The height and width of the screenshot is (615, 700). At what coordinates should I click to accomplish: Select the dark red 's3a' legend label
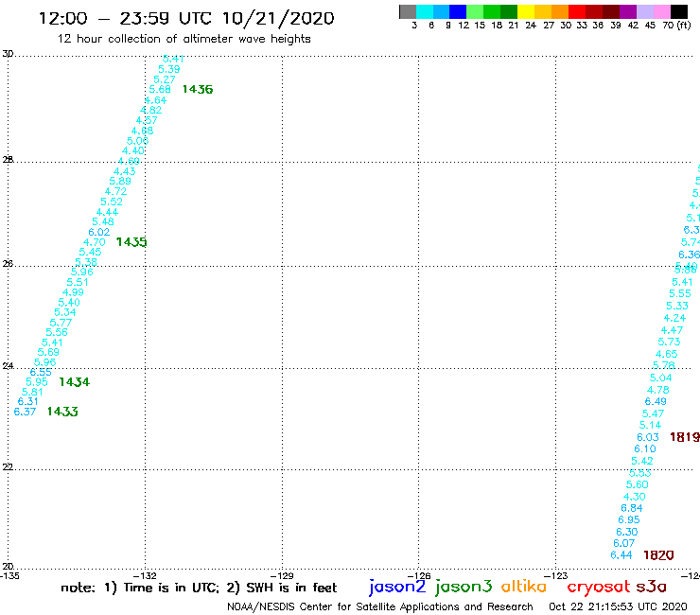652,587
